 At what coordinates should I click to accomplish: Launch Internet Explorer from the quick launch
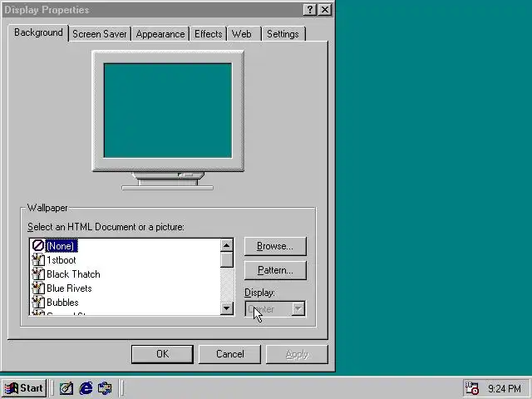[x=86, y=388]
